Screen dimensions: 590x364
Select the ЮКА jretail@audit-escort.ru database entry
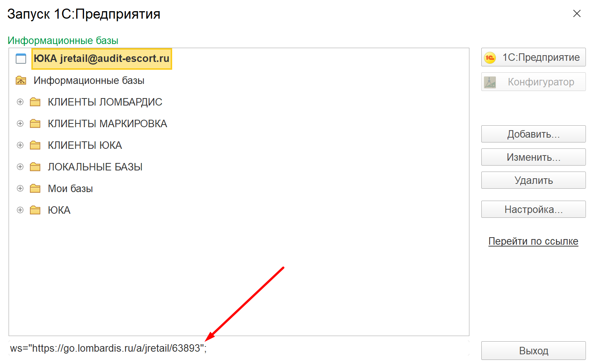click(x=102, y=59)
